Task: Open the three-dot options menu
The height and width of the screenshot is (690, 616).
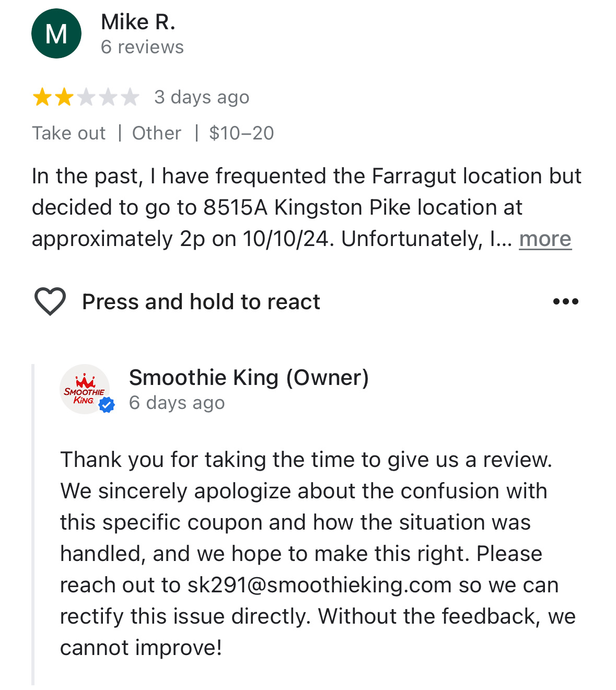Action: [x=565, y=301]
